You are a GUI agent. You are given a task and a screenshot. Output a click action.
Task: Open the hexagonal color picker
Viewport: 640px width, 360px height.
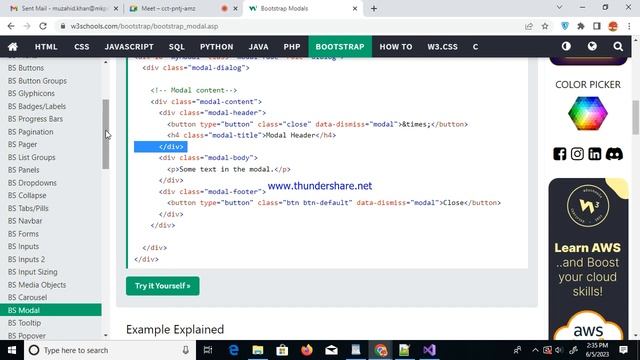[x=588, y=113]
